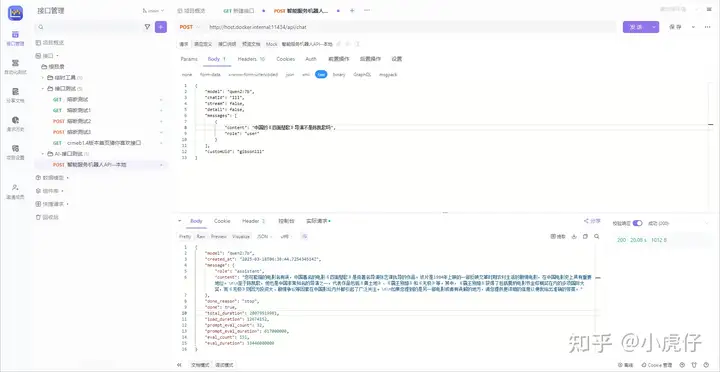720x372 pixels.
Task: Collapse the AI-接口测试 folder
Action: click(43, 154)
